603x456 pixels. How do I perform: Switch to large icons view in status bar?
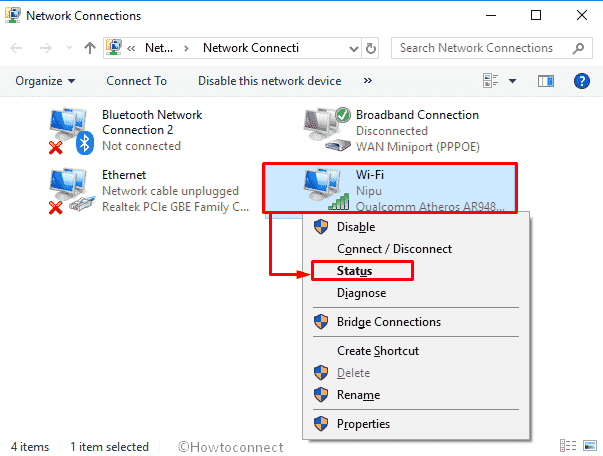pyautogui.click(x=590, y=446)
